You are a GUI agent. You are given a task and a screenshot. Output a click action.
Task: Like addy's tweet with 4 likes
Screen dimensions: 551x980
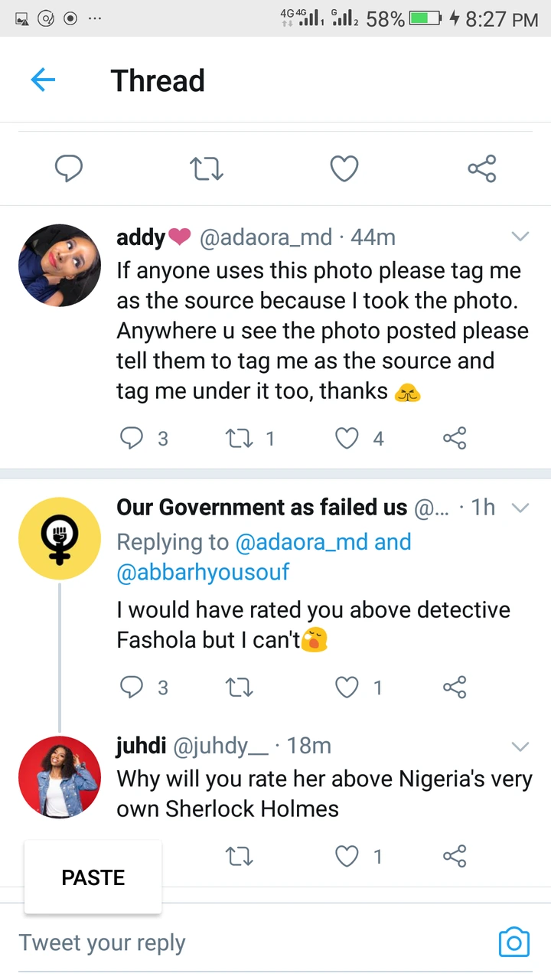(x=347, y=438)
